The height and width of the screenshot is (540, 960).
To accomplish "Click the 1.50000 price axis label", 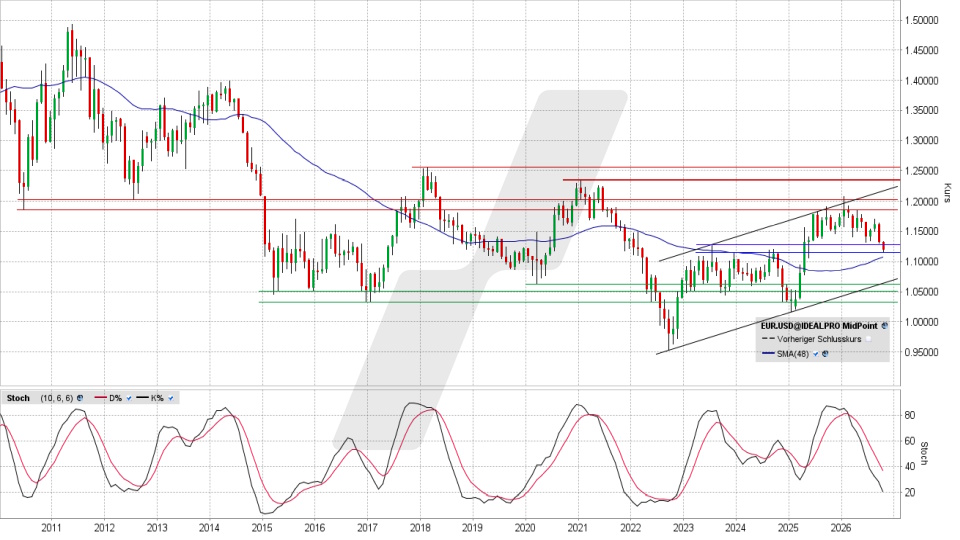I will [x=921, y=20].
